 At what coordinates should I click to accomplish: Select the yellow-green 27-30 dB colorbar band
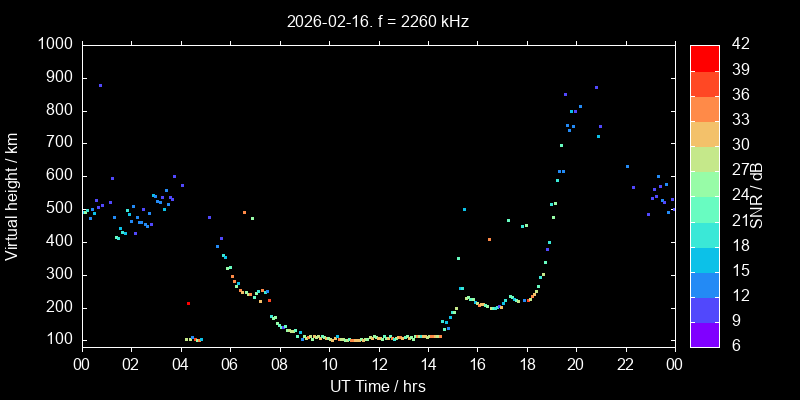click(704, 158)
